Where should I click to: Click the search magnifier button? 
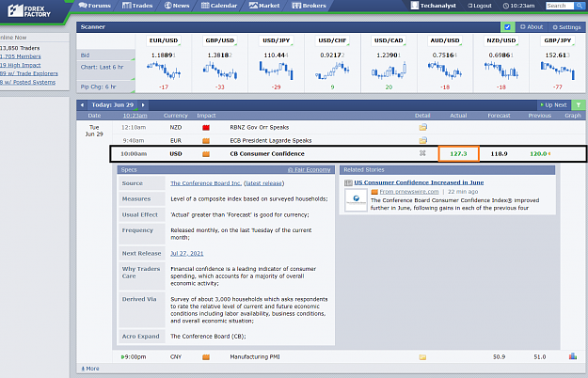tap(579, 6)
